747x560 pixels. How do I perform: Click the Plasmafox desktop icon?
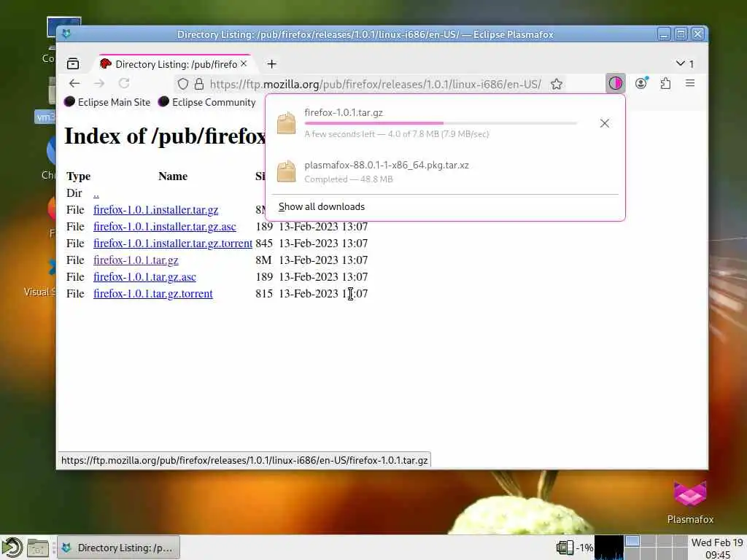[x=690, y=502]
